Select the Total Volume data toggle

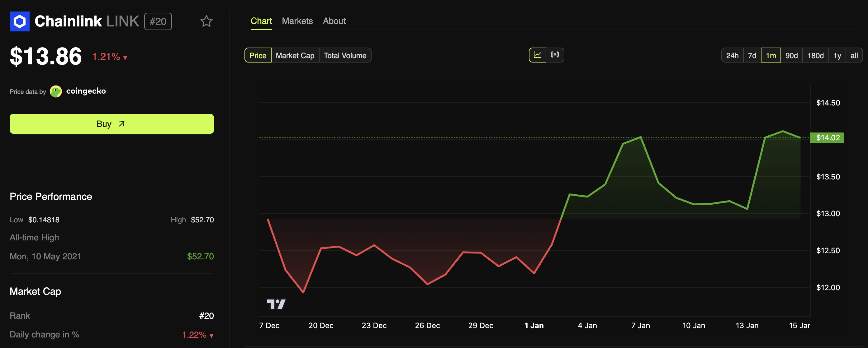pos(345,56)
